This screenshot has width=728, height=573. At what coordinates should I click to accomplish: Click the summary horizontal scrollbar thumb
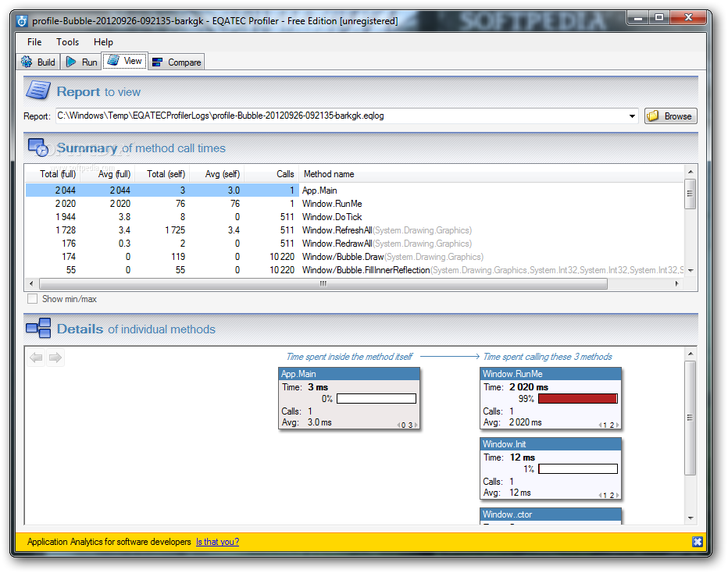[x=323, y=283]
